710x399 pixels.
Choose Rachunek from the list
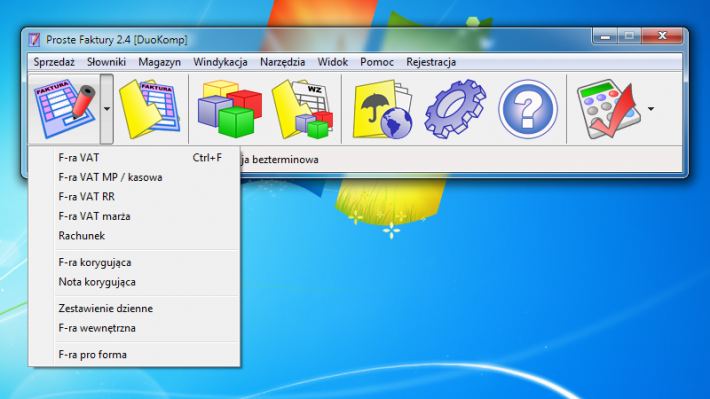[x=134, y=236]
